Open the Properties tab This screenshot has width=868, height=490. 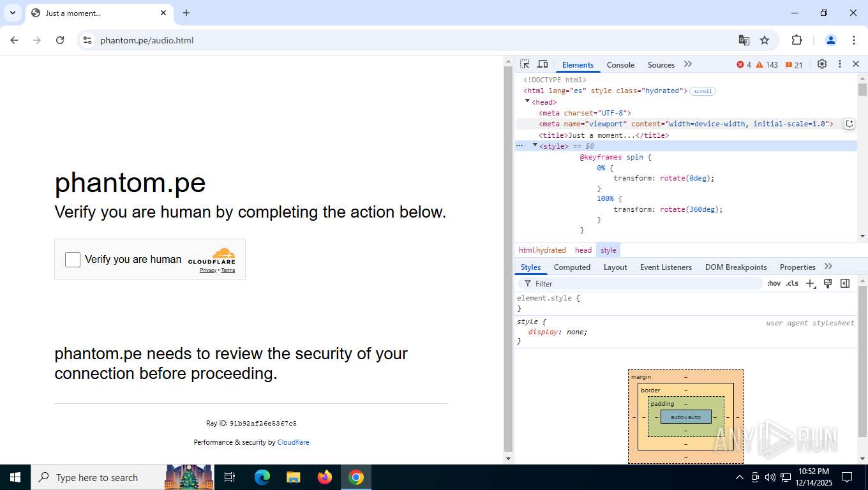[798, 267]
